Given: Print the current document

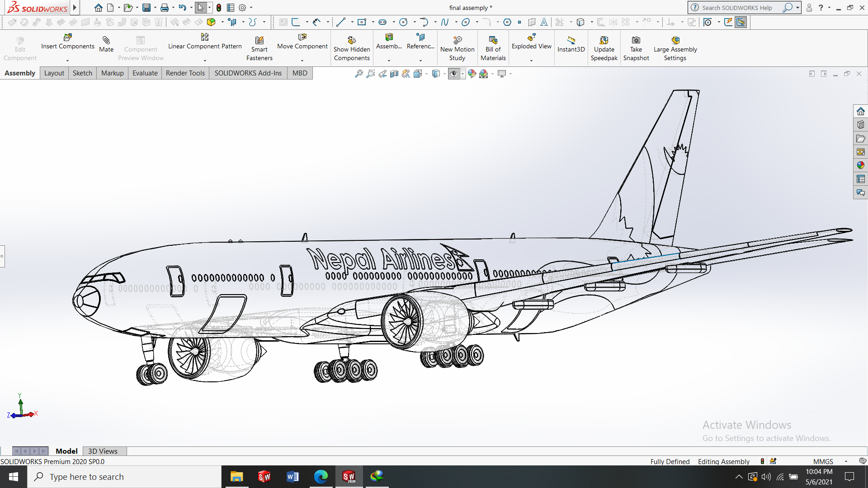Looking at the screenshot, I should click(x=165, y=8).
